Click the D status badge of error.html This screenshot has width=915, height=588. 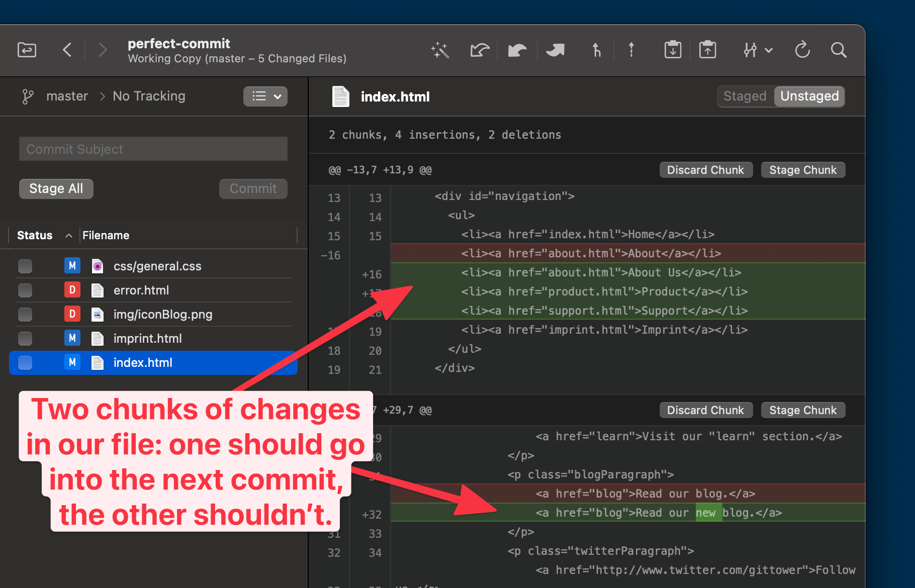click(x=72, y=289)
